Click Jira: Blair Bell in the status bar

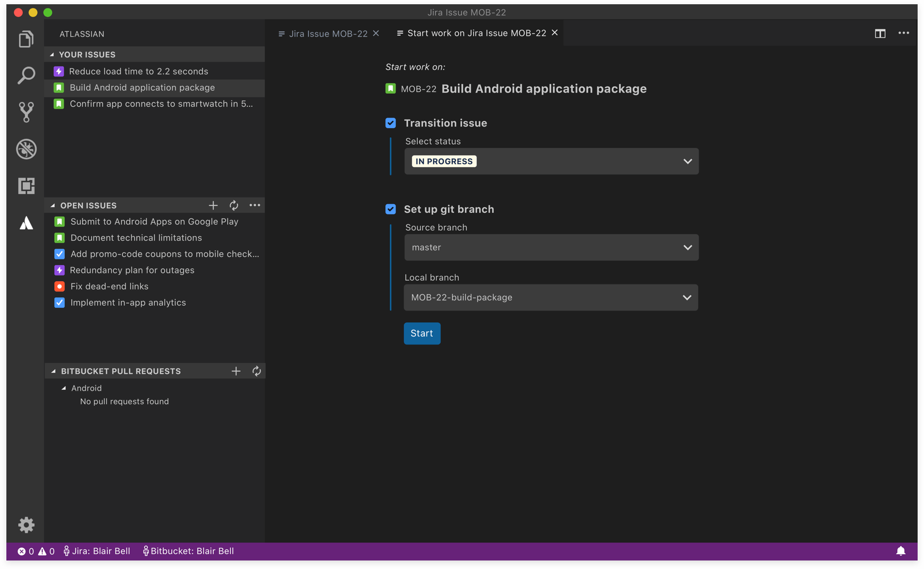click(97, 551)
